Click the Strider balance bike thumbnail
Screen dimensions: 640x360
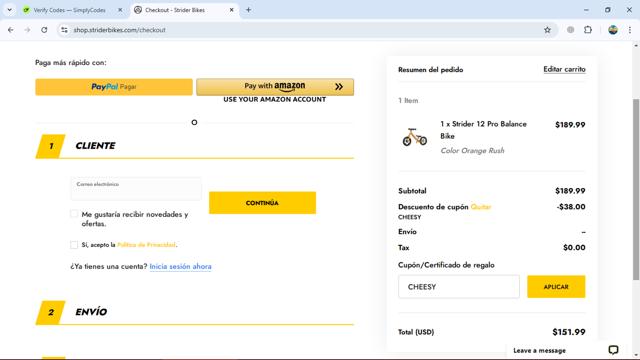pyautogui.click(x=415, y=137)
